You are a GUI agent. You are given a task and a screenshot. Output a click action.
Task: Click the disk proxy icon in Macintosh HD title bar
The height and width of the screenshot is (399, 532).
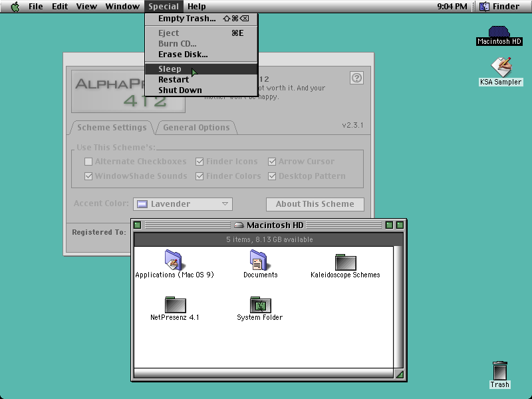239,225
